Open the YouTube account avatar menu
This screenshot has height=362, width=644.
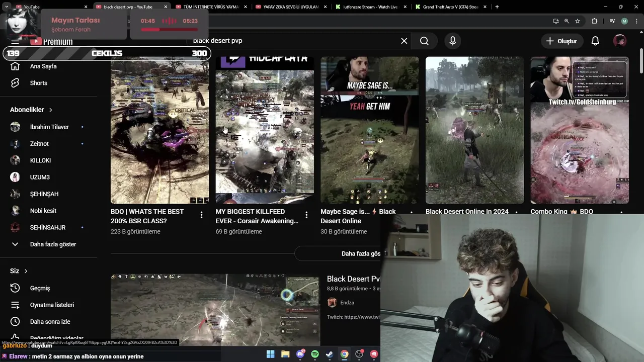click(620, 41)
